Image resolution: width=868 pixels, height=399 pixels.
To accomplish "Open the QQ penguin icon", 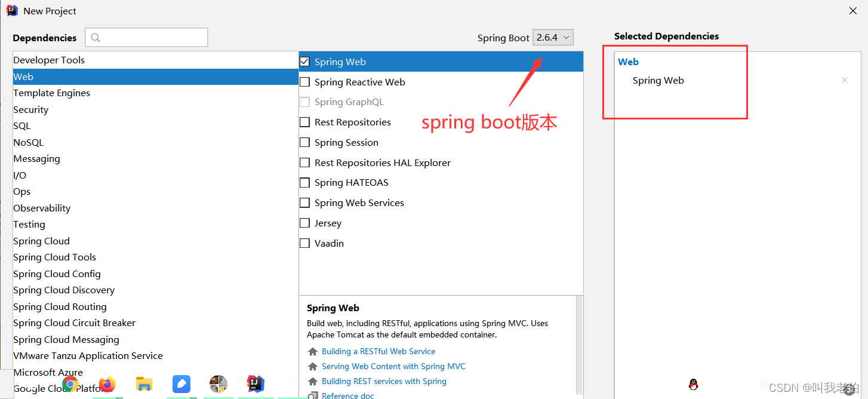I will [693, 385].
